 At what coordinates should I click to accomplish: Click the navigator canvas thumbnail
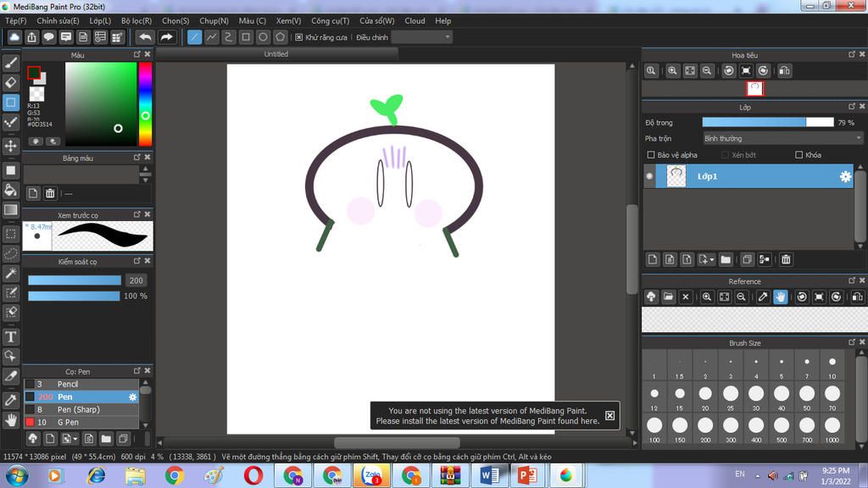[x=754, y=88]
